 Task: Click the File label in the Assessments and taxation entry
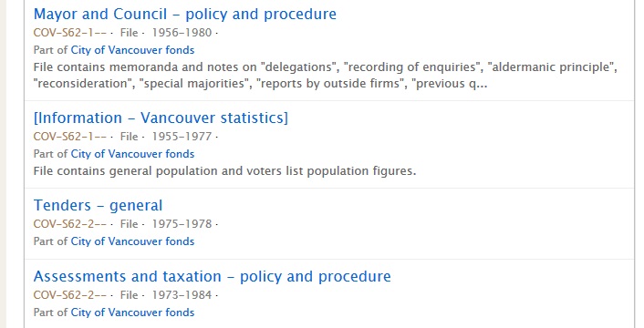coord(129,295)
